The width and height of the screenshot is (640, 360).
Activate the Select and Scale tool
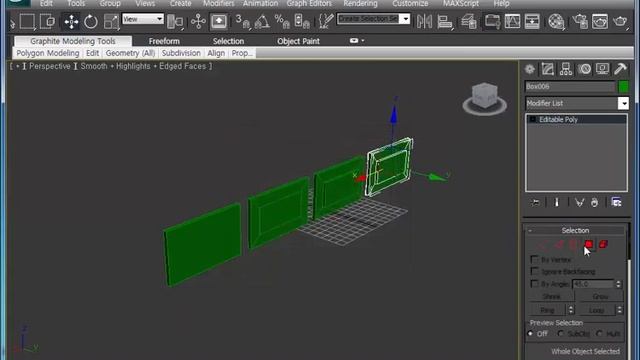(x=111, y=21)
